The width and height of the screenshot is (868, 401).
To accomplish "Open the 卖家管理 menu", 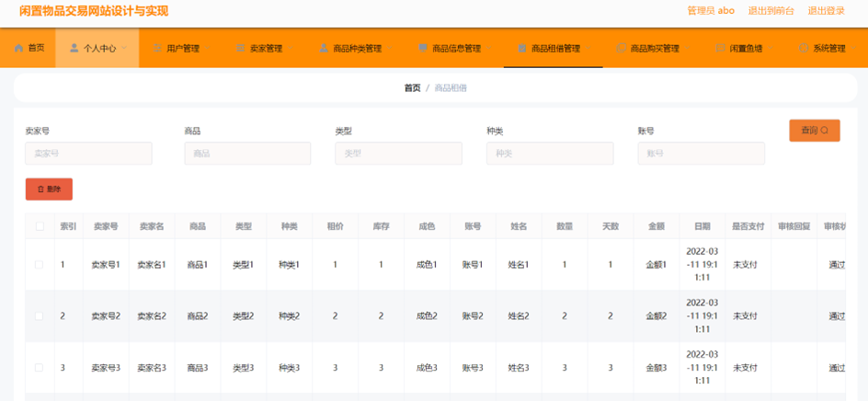I will pos(263,48).
